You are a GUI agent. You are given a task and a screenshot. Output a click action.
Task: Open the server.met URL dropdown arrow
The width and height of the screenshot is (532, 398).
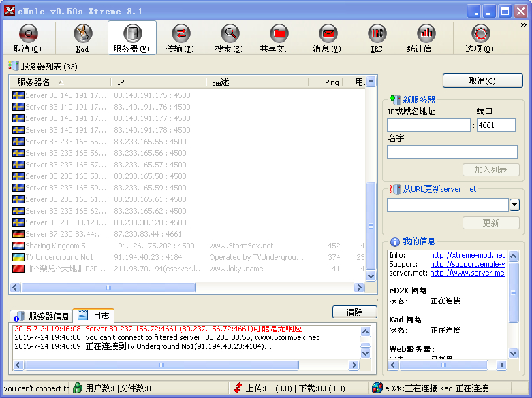pyautogui.click(x=514, y=205)
